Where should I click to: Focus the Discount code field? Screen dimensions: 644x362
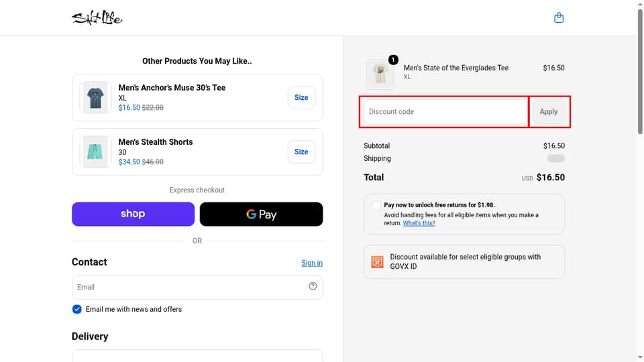(x=445, y=112)
